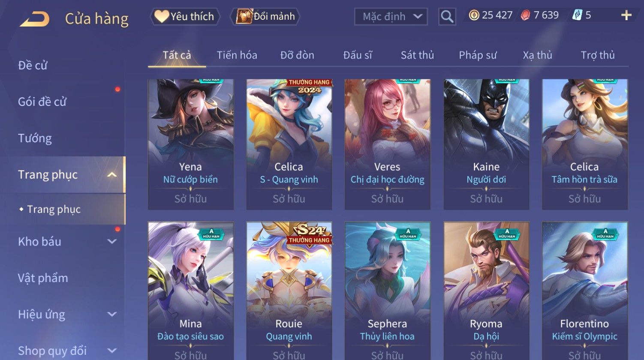Open Gói đề cử in sidebar
644x360 pixels.
tap(42, 102)
